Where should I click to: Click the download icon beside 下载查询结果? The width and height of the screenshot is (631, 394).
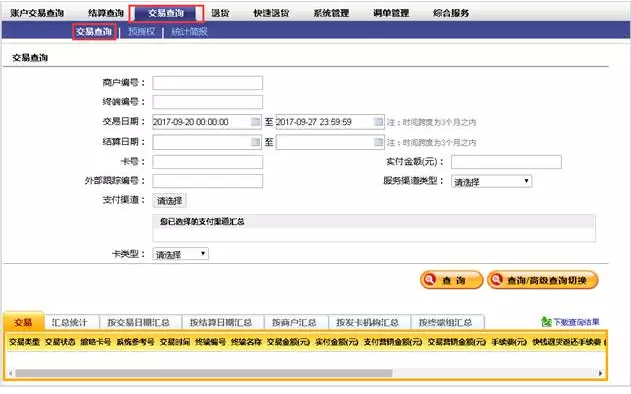pos(546,322)
